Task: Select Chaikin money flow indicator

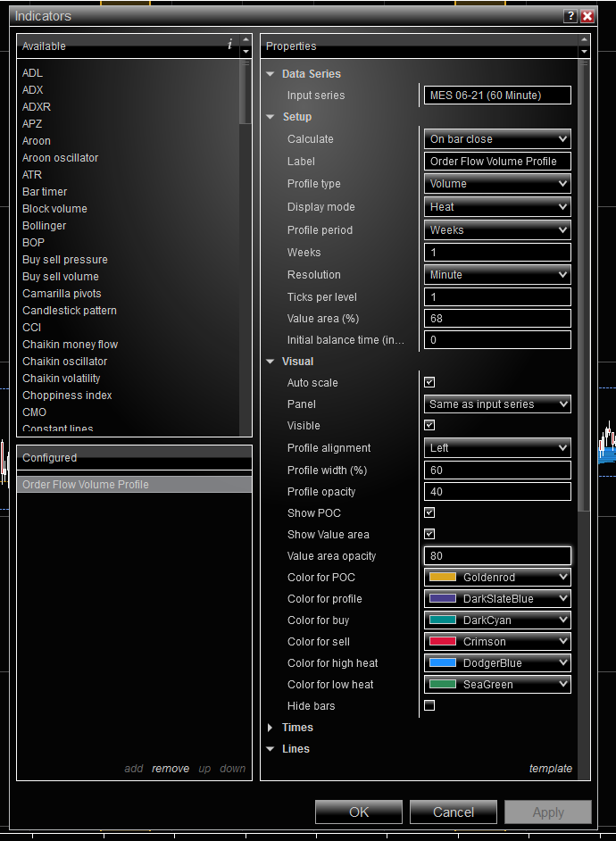Action: [70, 345]
